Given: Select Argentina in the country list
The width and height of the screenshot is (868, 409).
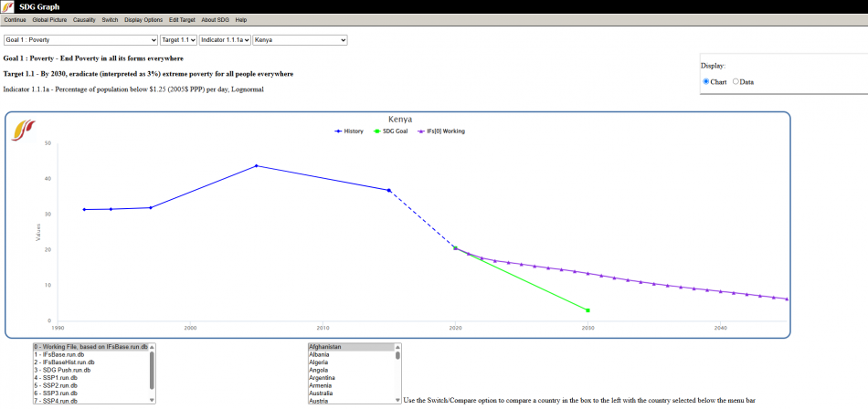Looking at the screenshot, I should (x=323, y=377).
